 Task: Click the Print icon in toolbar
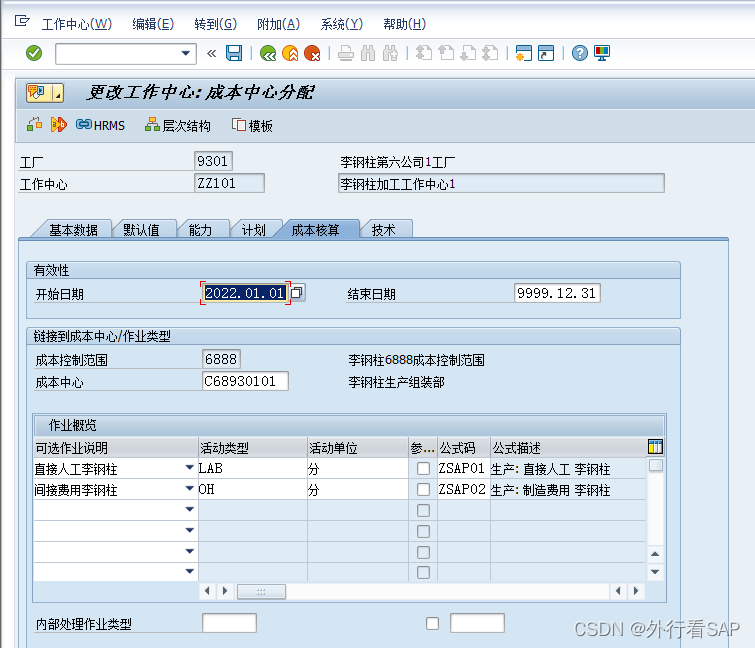(345, 53)
